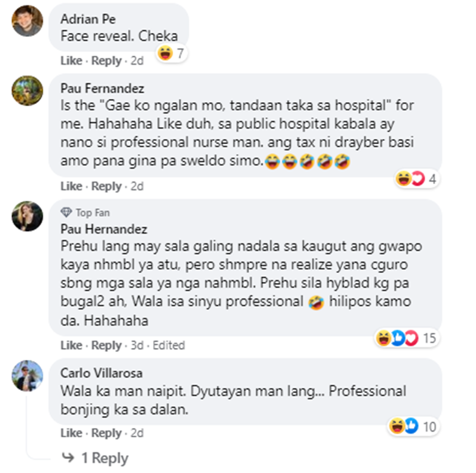
Task: Reply to Pau Hernandez's comment
Action: (x=107, y=345)
